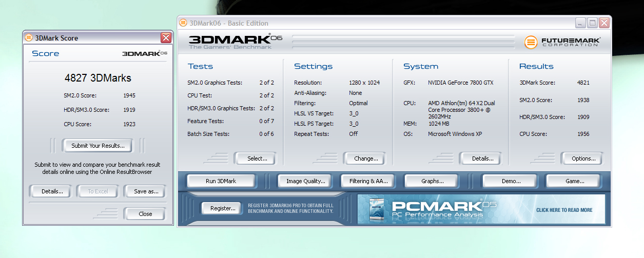Click SM2.0 Score value 1945

[x=129, y=95]
